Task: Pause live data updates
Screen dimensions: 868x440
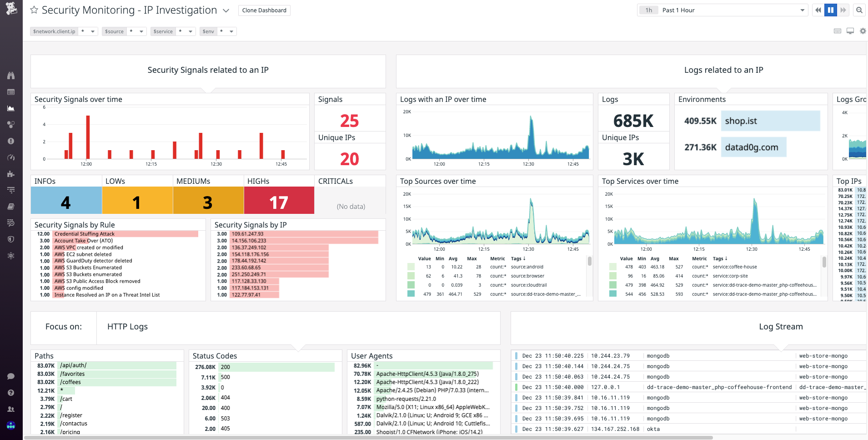Action: click(x=830, y=10)
